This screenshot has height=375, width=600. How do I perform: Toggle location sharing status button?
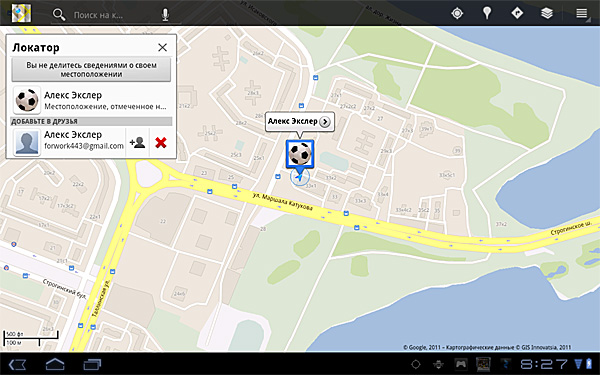[91, 70]
